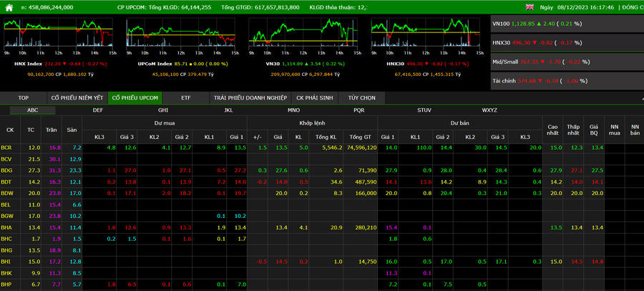
Task: Click the BCR stock ticker
Action: coord(7,147)
